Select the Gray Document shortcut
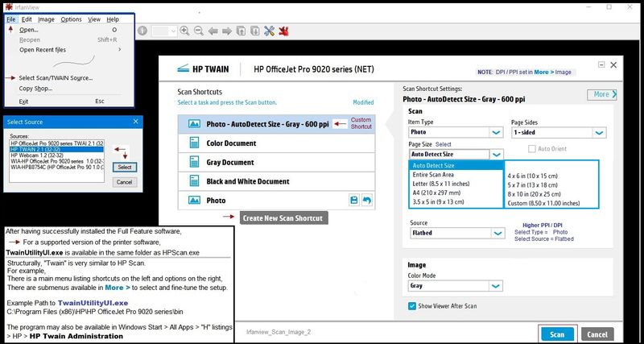The height and width of the screenshot is (344, 644). tap(276, 163)
